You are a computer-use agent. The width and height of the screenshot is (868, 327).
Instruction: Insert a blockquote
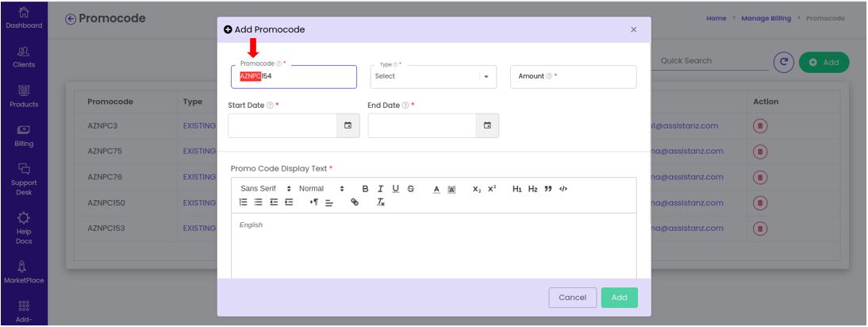pyautogui.click(x=548, y=189)
